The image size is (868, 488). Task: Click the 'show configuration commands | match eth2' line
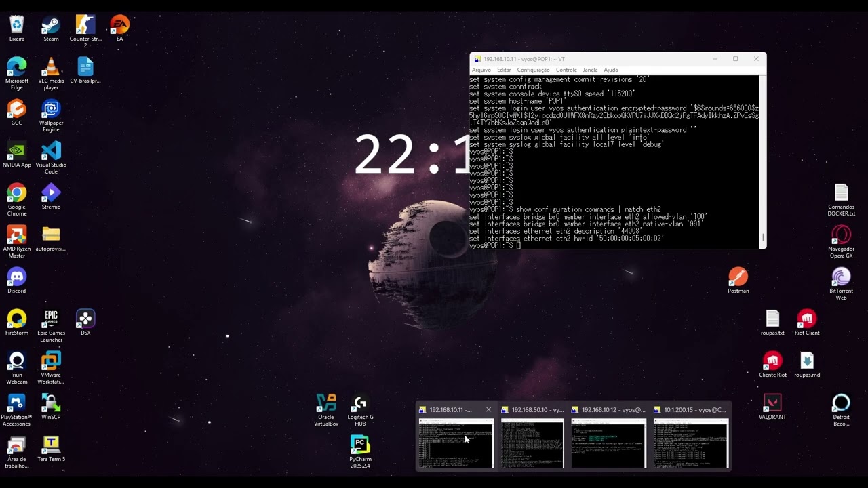pyautogui.click(x=565, y=209)
